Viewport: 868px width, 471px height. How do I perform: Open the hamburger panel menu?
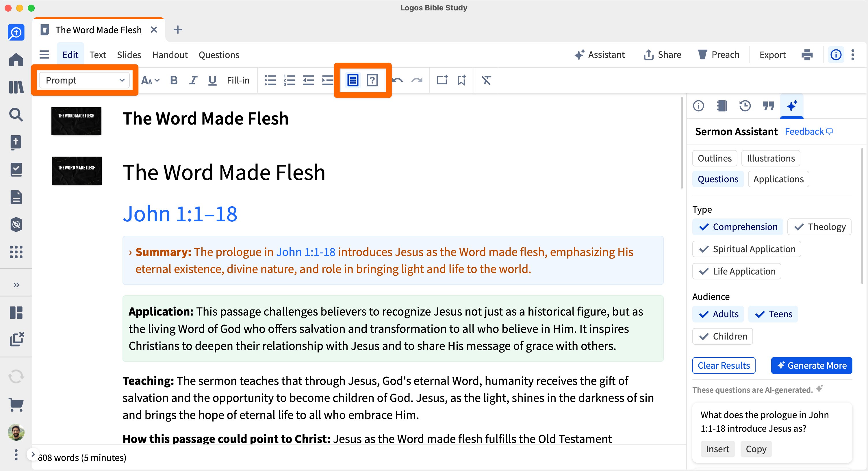[x=44, y=54]
